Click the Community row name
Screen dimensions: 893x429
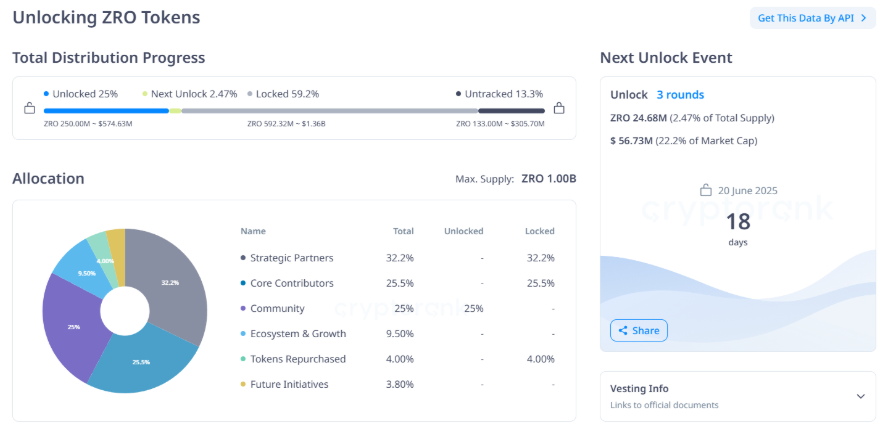[277, 308]
